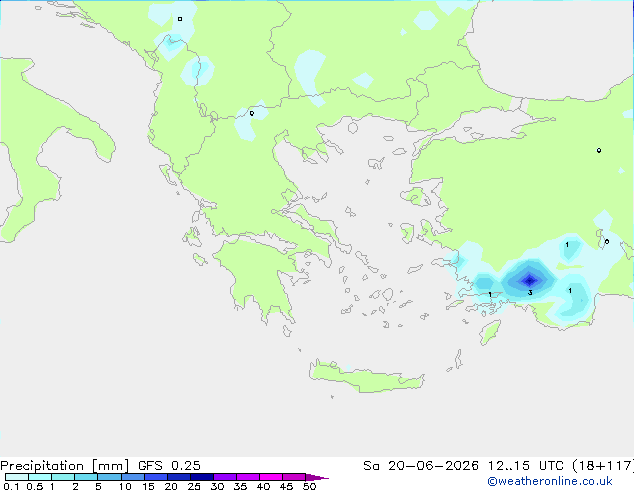Select the 30–35 mm purple legend swatch
The width and height of the screenshot is (634, 490).
pyautogui.click(x=225, y=477)
